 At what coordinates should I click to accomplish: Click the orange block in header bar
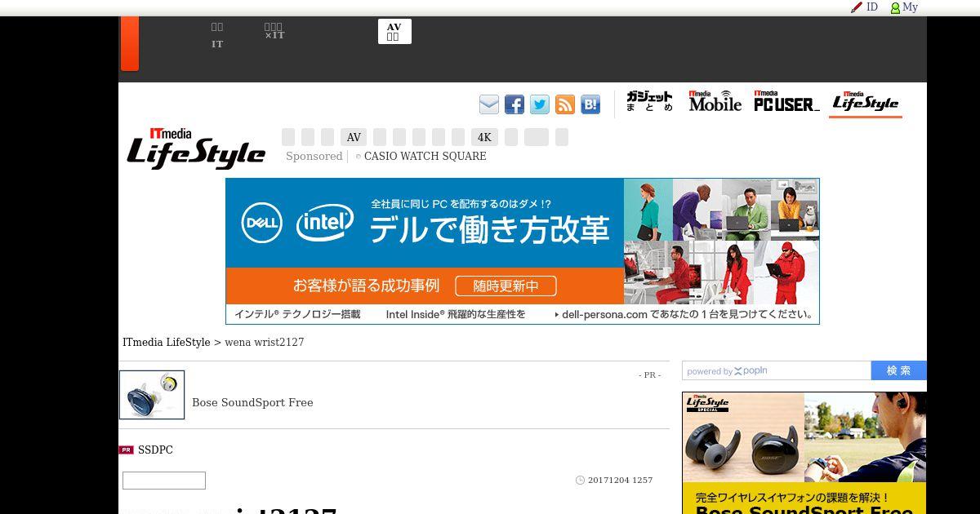[129, 43]
